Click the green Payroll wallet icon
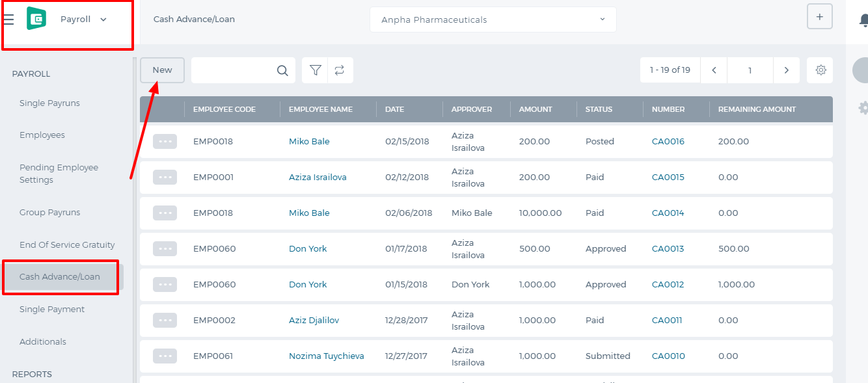The width and height of the screenshot is (868, 383). 36,19
